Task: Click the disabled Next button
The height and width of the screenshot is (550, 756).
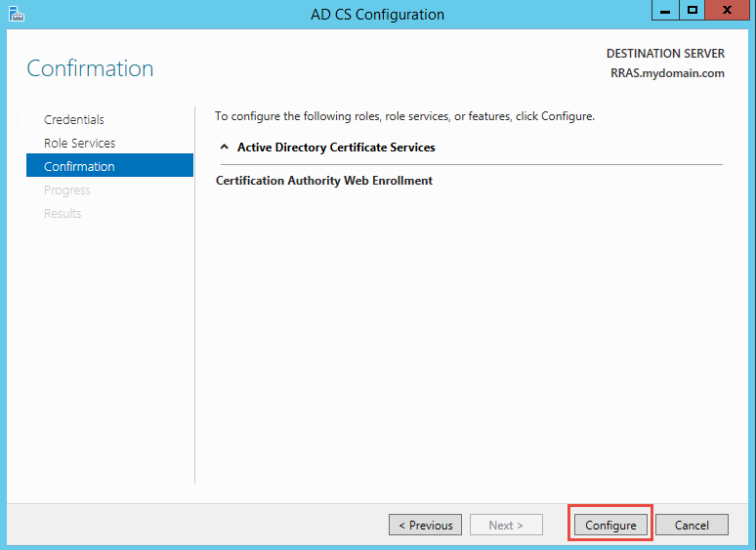Action: [506, 525]
